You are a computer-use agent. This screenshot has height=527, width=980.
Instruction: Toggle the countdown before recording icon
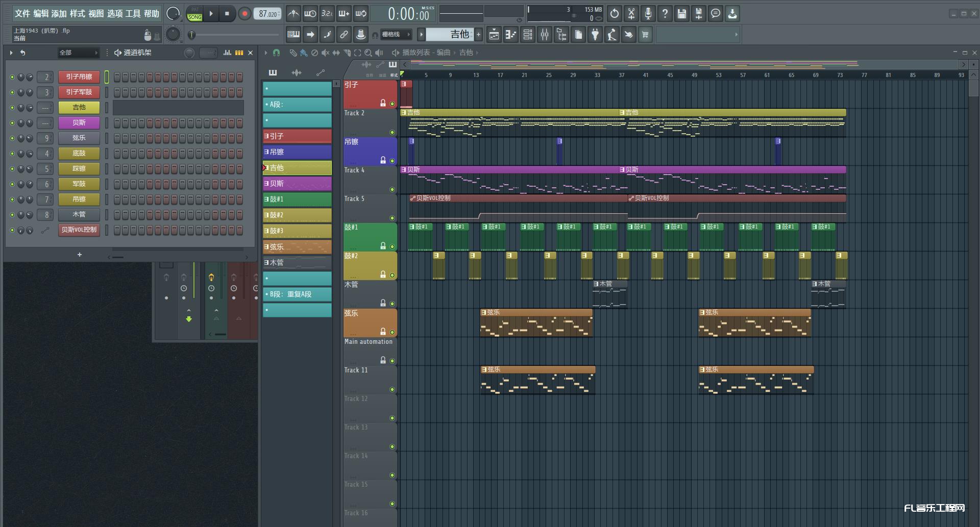pos(327,14)
